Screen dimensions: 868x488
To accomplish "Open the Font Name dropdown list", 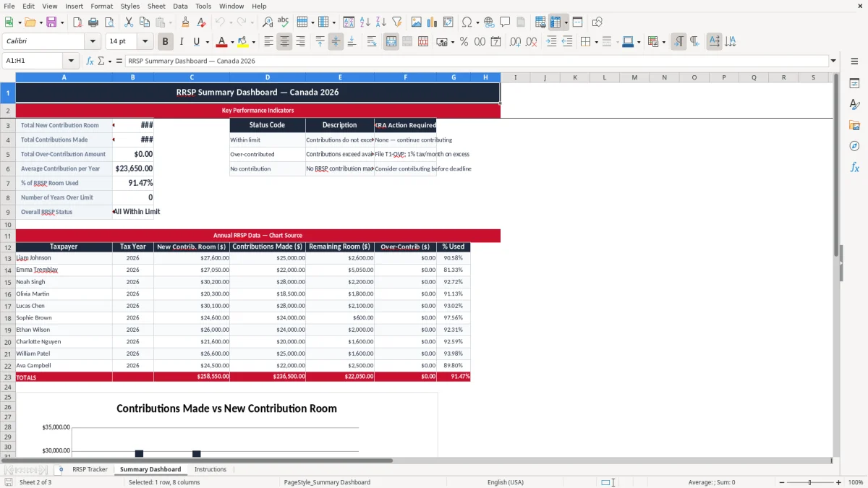I will [x=93, y=41].
